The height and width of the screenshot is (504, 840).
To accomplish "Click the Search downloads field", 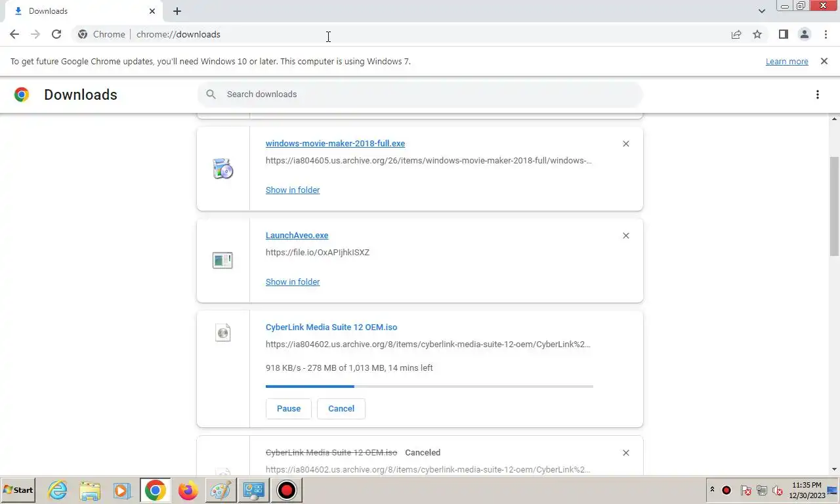I will coord(420,94).
